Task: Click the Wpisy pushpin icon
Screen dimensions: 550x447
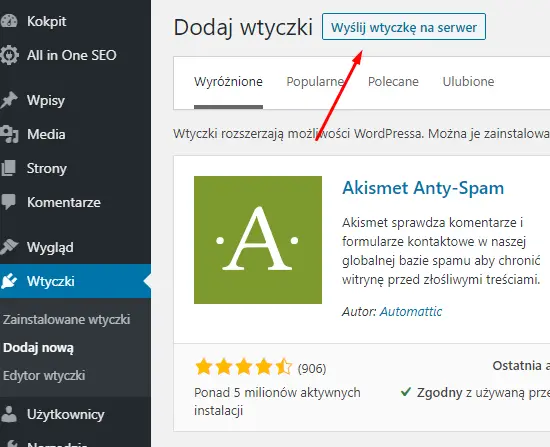Action: pyautogui.click(x=9, y=100)
